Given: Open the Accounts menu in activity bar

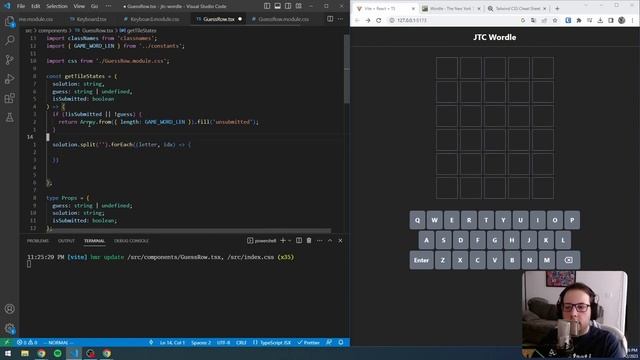Looking at the screenshot, I should click(9, 309).
